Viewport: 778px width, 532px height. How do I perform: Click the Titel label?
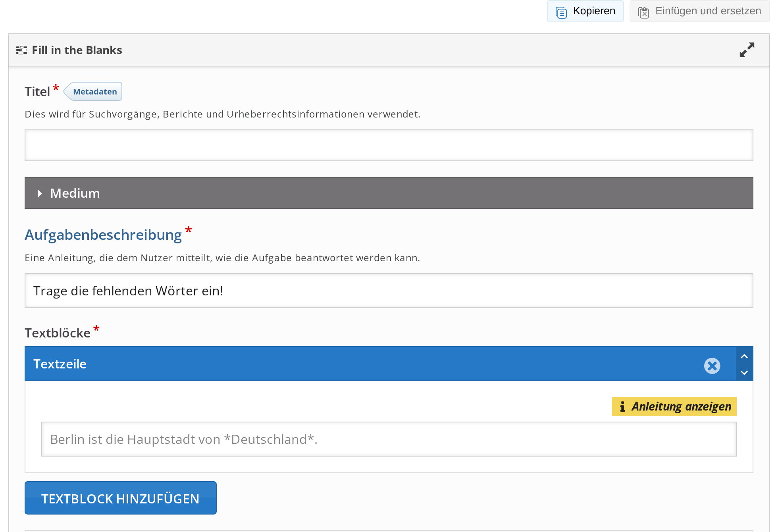tap(37, 91)
